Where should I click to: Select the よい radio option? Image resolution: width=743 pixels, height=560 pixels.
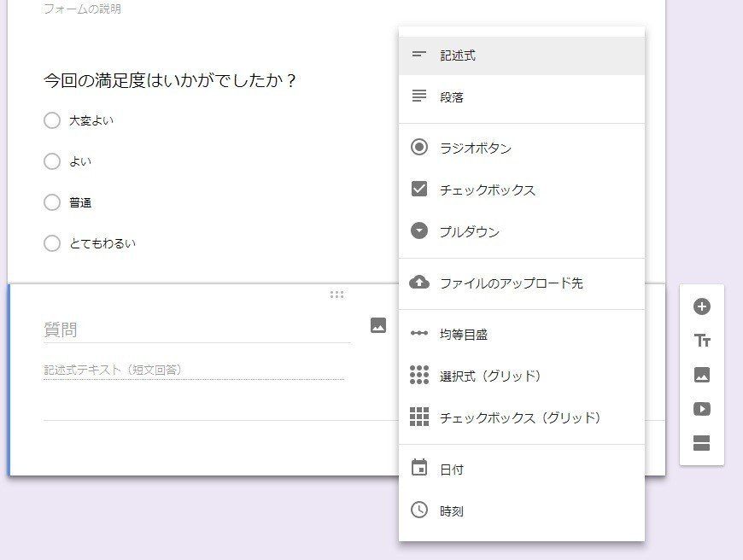click(x=52, y=161)
